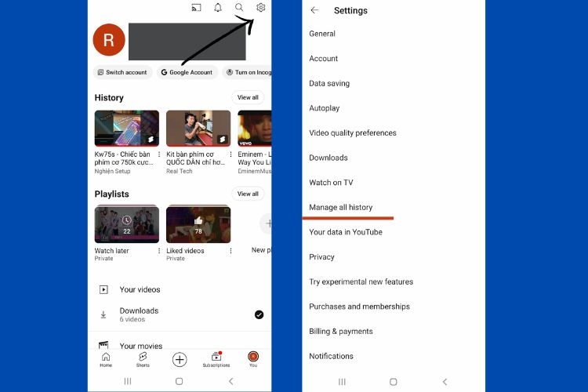Image resolution: width=588 pixels, height=392 pixels.
Task: Open the Liked videos playlist thumbnail
Action: tap(198, 224)
